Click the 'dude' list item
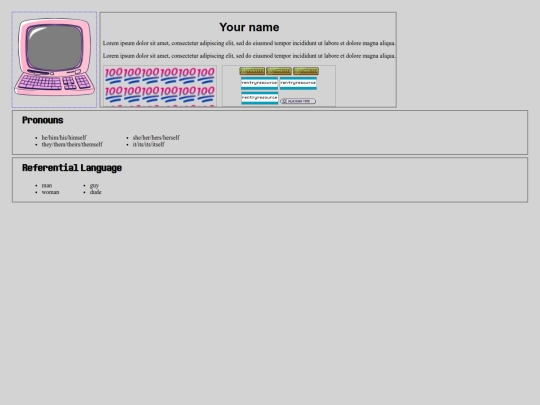Image resolution: width=540 pixels, height=405 pixels. (x=95, y=192)
